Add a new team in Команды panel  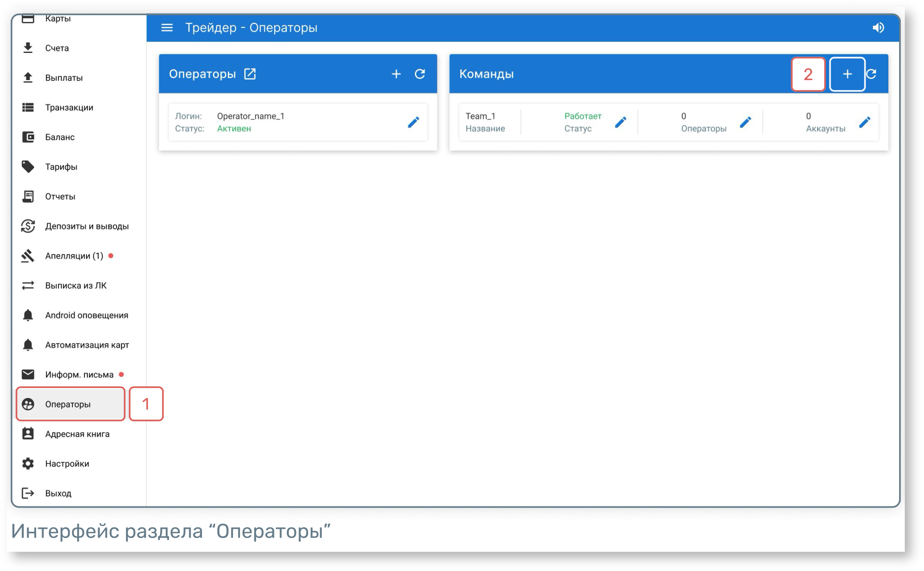pos(847,74)
